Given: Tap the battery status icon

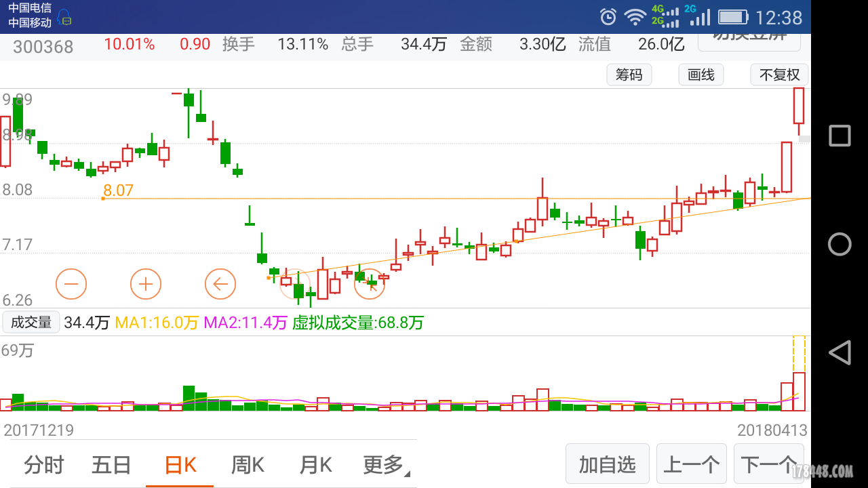Looking at the screenshot, I should click(732, 17).
